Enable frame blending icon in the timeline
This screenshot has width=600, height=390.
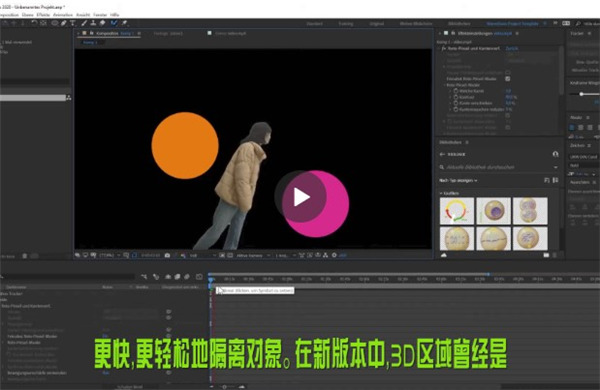(177, 276)
